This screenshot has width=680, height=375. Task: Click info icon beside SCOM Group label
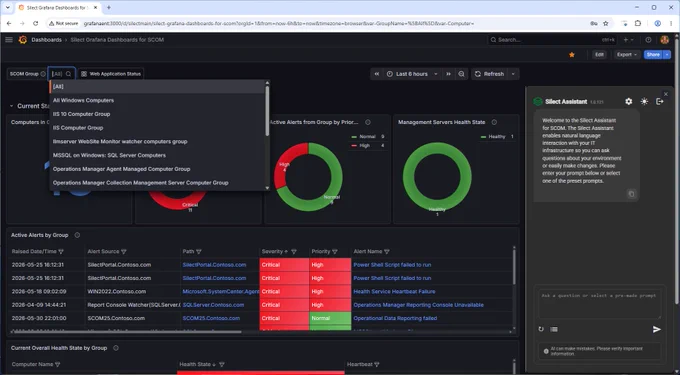point(43,74)
